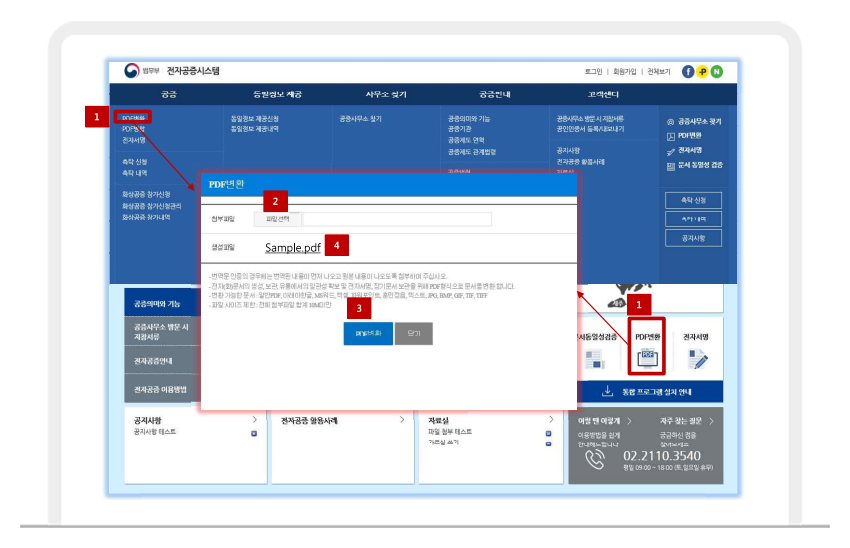This screenshot has width=850, height=548.
Task: Expand 자료실 panel chevron
Action: (548, 421)
